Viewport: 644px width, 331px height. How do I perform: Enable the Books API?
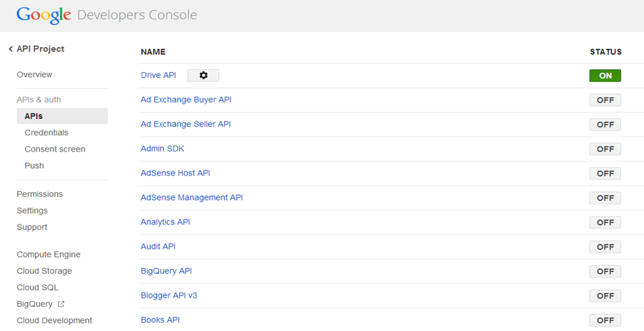click(605, 320)
